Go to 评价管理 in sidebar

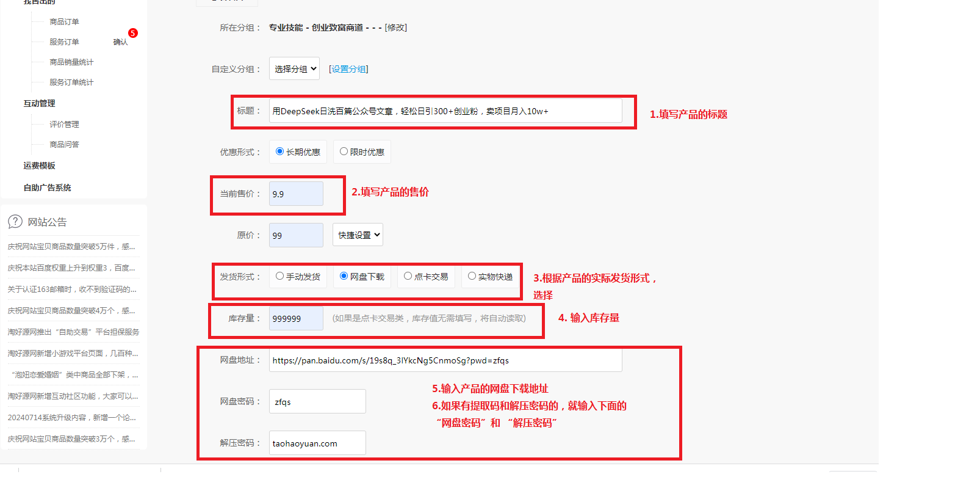click(64, 125)
